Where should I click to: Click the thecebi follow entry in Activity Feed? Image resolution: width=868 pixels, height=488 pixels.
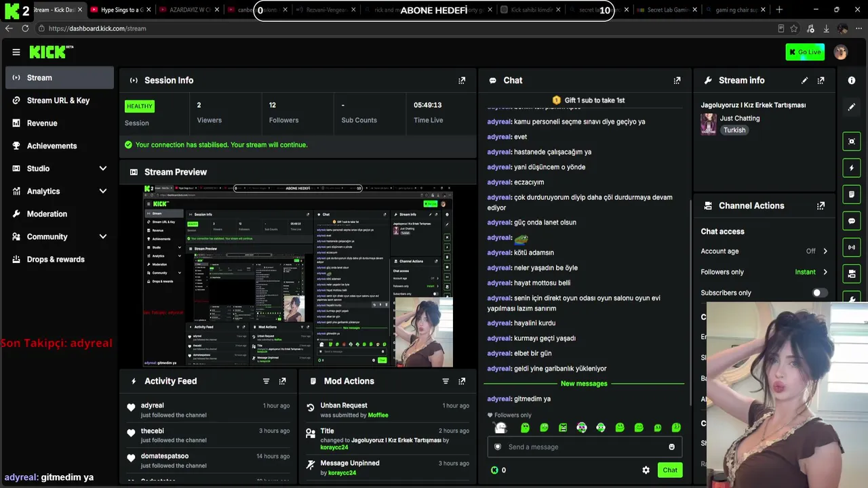tap(208, 435)
